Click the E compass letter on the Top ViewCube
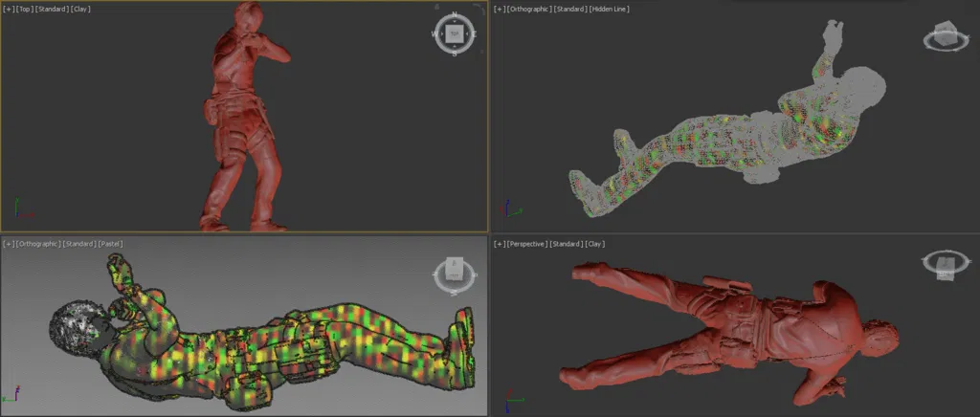 (x=474, y=34)
